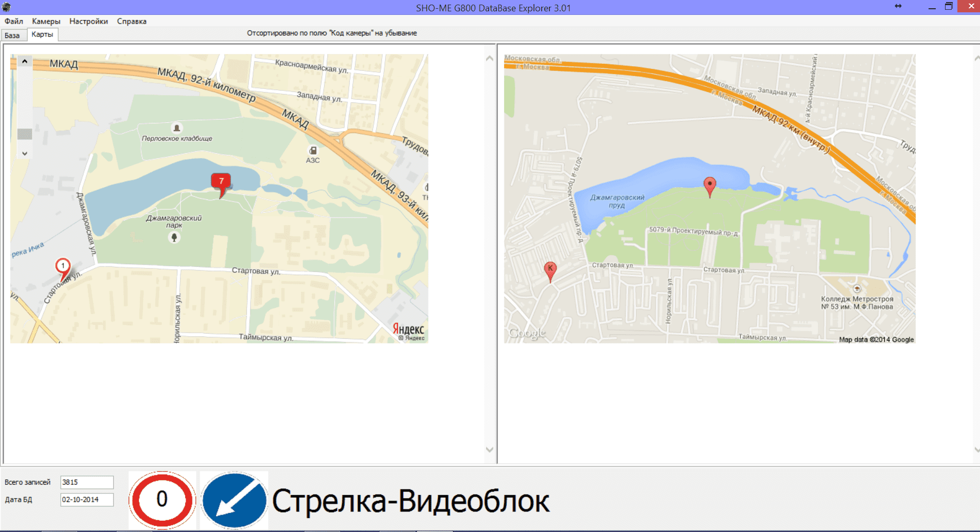Click the app icon in title bar
Viewport: 980px width, 532px height.
(x=7, y=7)
